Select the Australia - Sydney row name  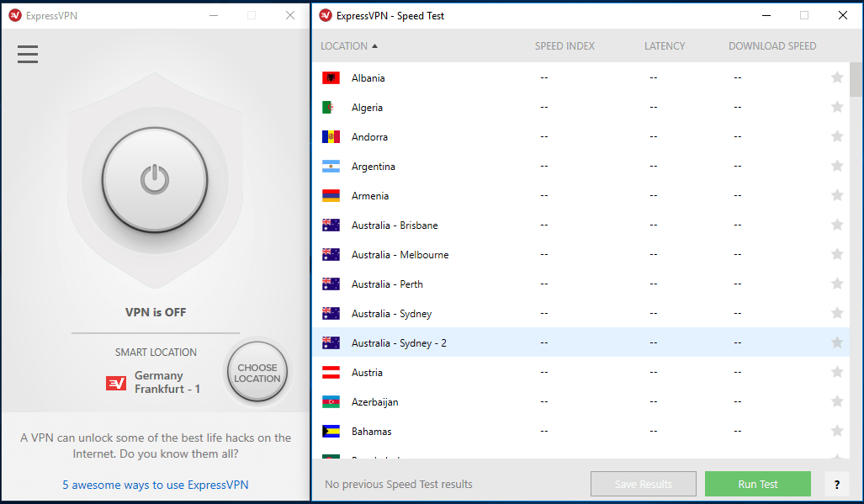(x=392, y=314)
